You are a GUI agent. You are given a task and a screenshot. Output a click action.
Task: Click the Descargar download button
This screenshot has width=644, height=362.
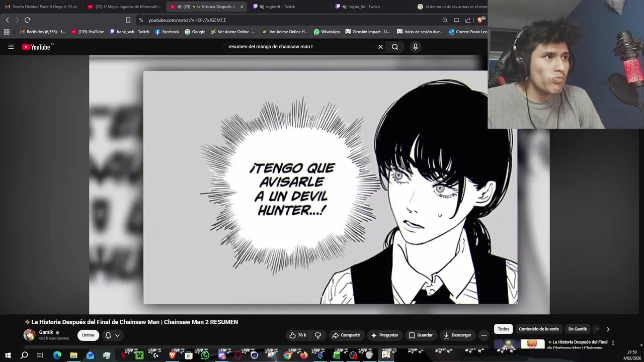(457, 335)
